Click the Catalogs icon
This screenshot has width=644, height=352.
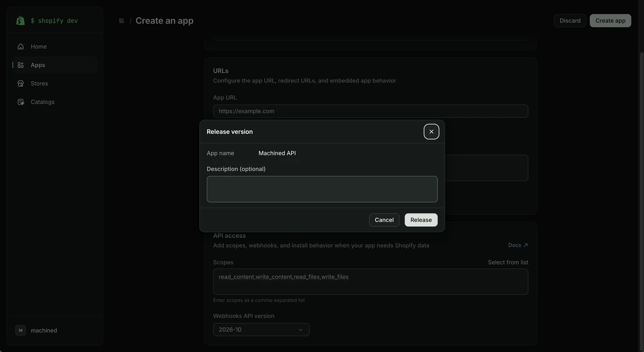20,102
